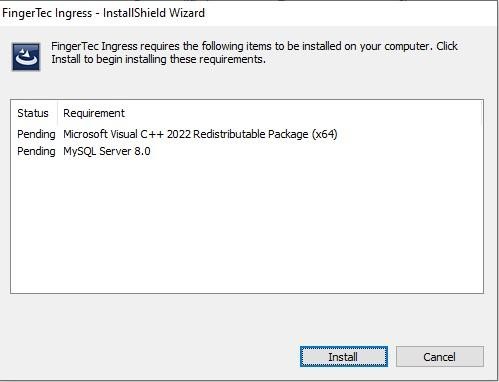Click the word 'MySQL' in second requirement
This screenshot has height=382, width=499.
80,151
